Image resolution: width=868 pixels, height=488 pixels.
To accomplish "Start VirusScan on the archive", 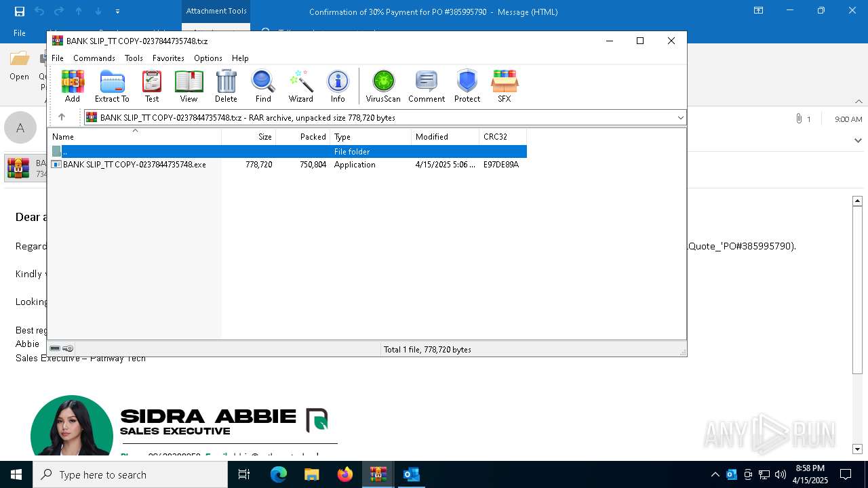I will [383, 86].
